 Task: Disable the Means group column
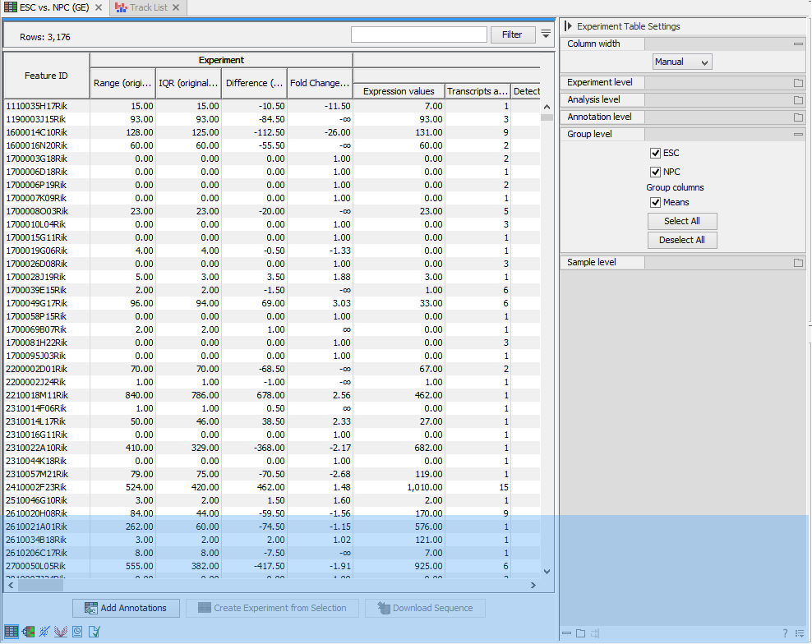click(654, 202)
